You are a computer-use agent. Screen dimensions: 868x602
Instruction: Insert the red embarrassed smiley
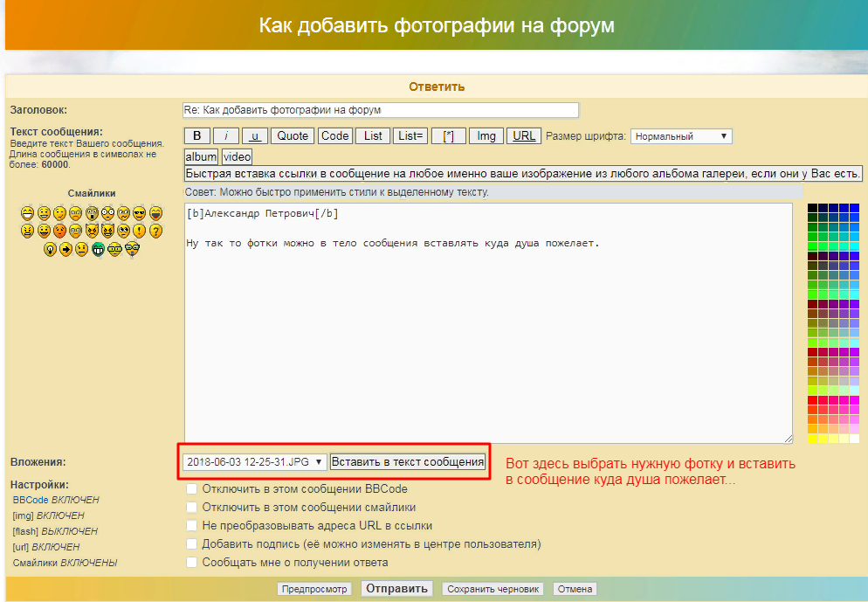click(x=59, y=231)
